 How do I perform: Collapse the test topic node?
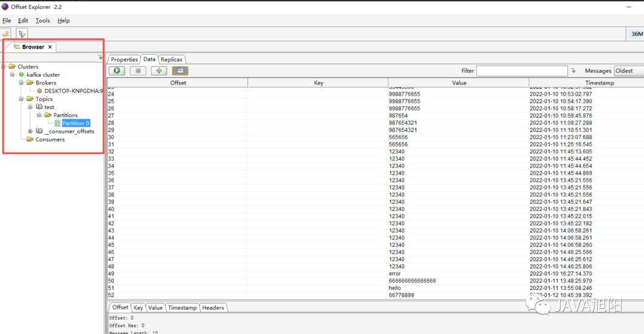(30, 107)
